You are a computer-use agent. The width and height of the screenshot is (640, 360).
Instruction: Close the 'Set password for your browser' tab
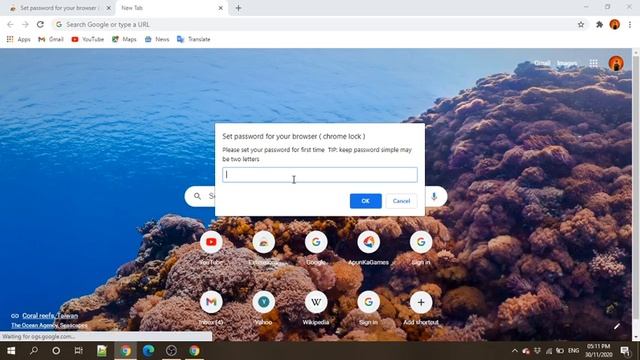[x=109, y=8]
